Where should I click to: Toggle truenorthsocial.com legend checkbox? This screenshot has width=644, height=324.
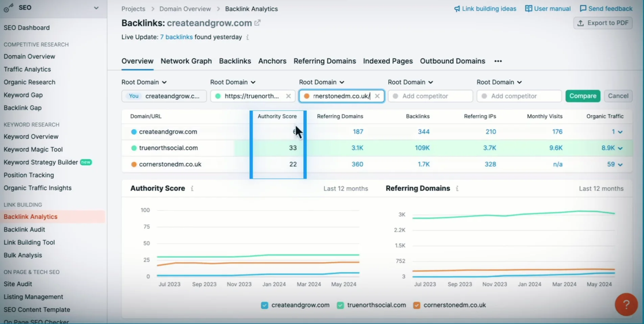pyautogui.click(x=340, y=305)
